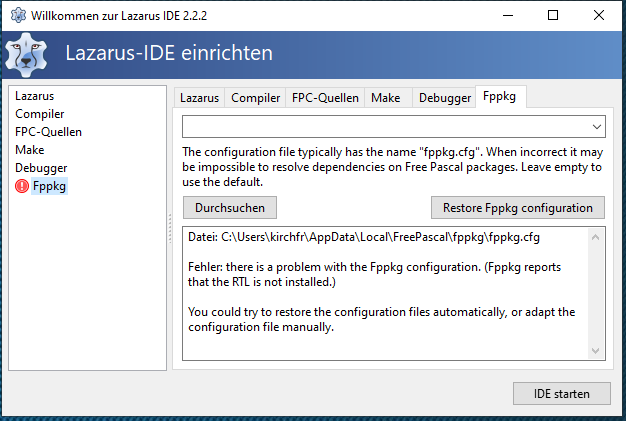Screen dimensions: 626x421
Task: Go to the Debugger tab
Action: [445, 98]
